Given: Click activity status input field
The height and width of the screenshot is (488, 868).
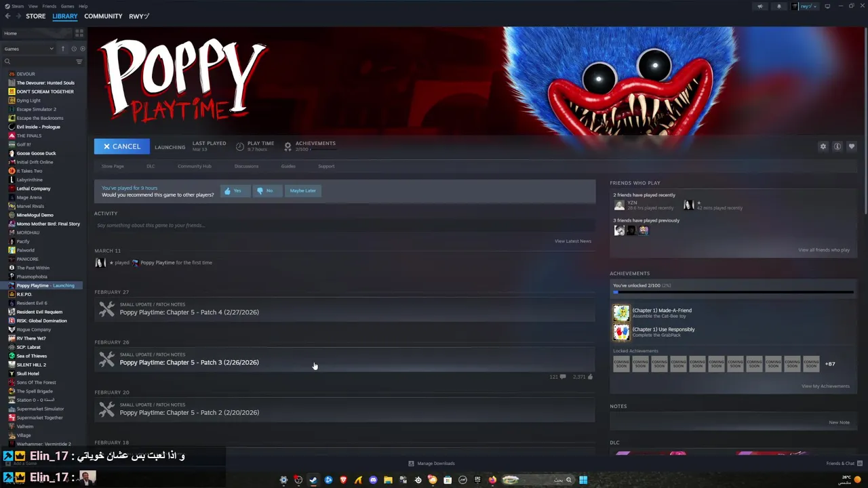Looking at the screenshot, I should coord(344,225).
